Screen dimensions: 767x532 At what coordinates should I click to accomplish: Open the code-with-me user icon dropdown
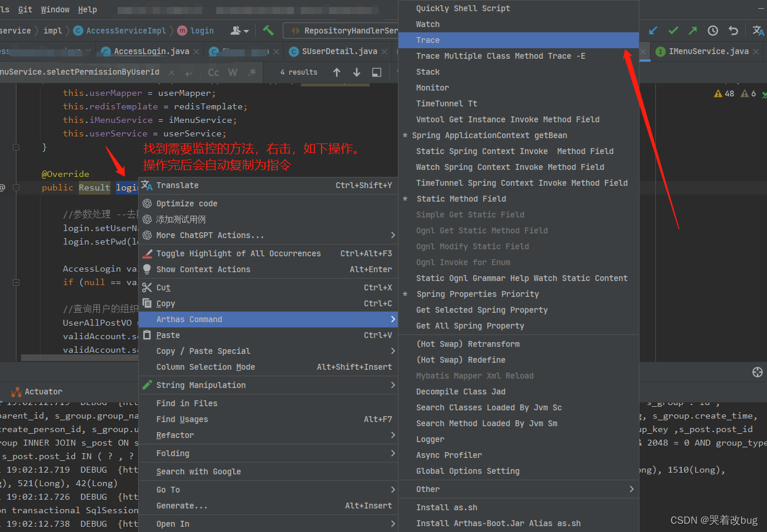240,31
